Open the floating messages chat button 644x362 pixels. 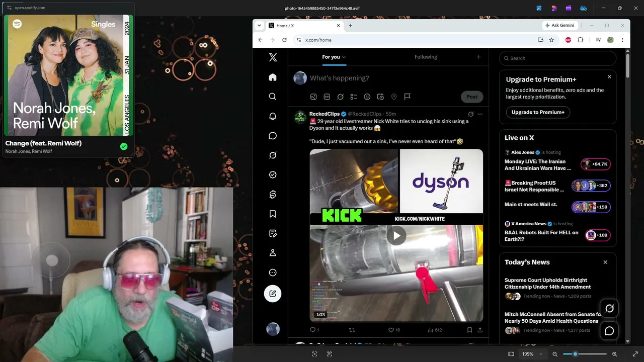click(x=609, y=331)
